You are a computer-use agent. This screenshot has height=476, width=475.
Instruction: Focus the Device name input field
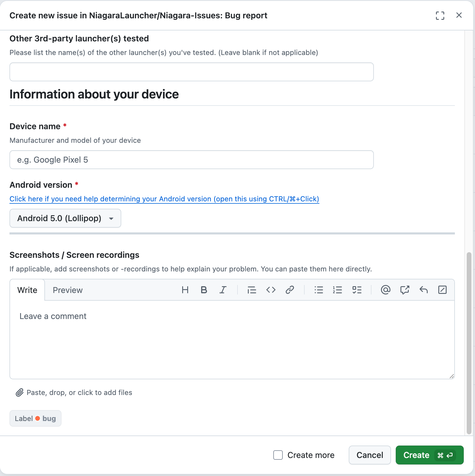pyautogui.click(x=192, y=160)
